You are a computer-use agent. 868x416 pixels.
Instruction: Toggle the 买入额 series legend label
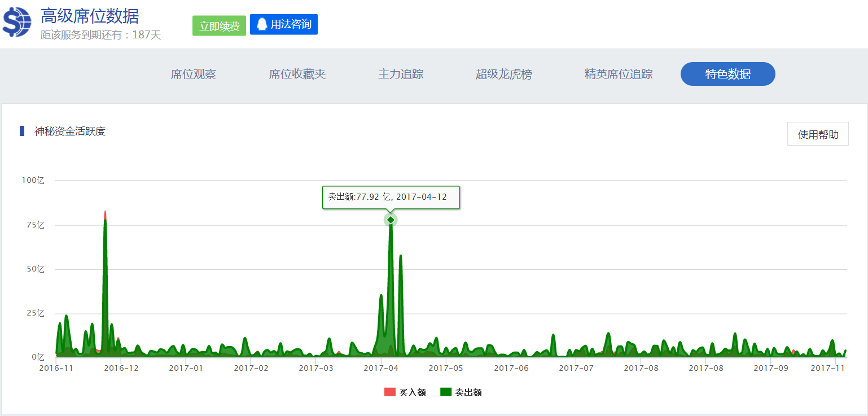413,392
